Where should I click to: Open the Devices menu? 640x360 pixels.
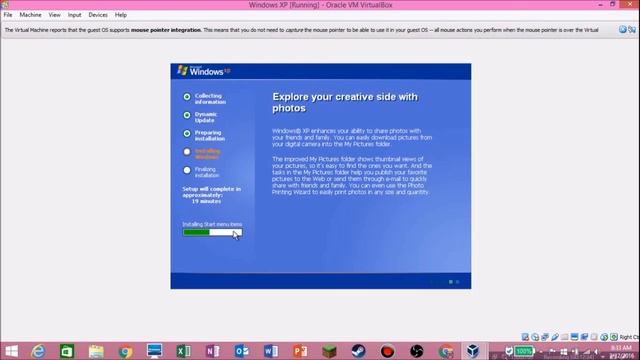tap(98, 15)
